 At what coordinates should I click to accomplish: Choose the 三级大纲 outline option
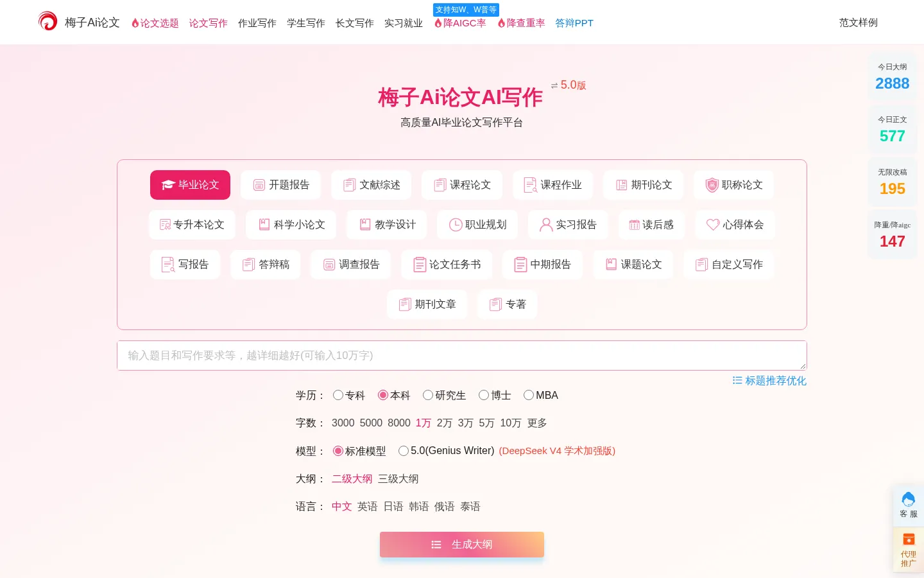click(398, 479)
